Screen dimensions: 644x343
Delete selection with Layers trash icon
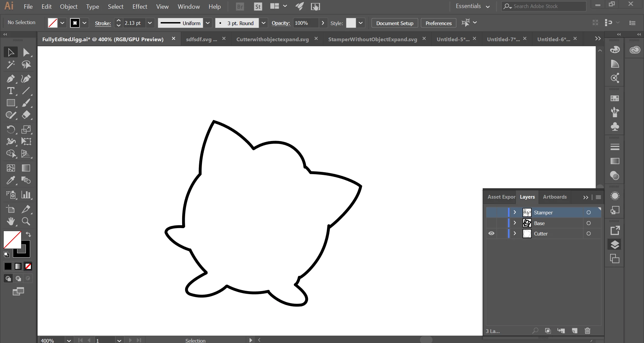pos(587,331)
